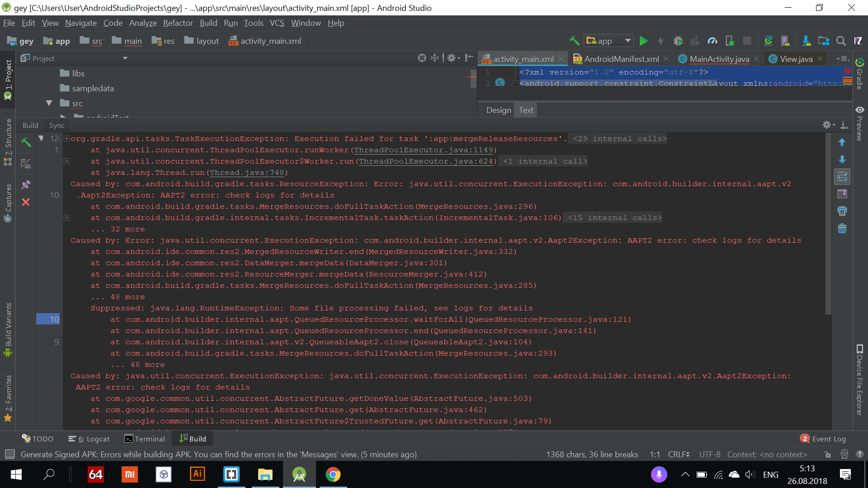Click the Stop square icon in toolbar
868x488 pixels.
coord(747,41)
